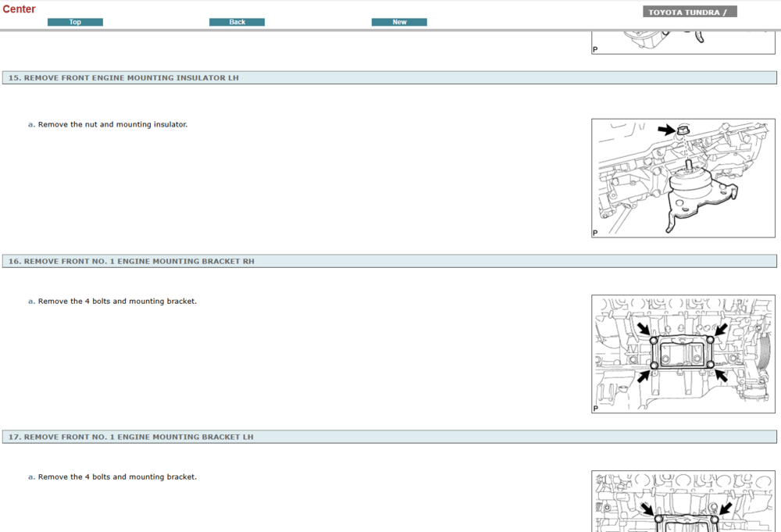Open the insulator removal illustration thumbnail
The image size is (781, 532).
[683, 177]
